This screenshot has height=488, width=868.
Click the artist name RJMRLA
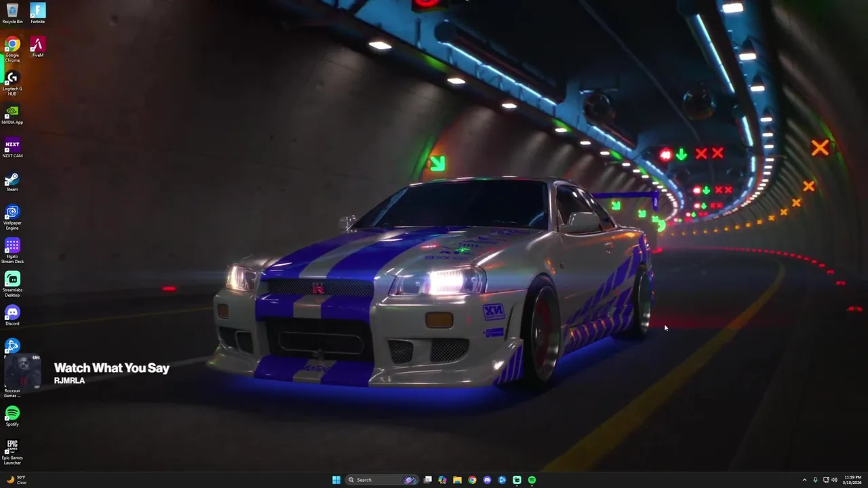(x=69, y=381)
